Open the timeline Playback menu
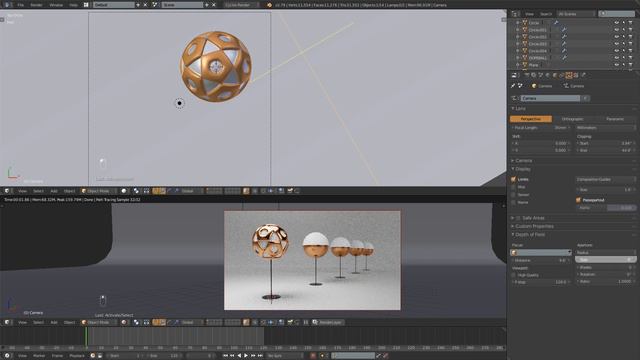640x360 pixels. (x=76, y=356)
